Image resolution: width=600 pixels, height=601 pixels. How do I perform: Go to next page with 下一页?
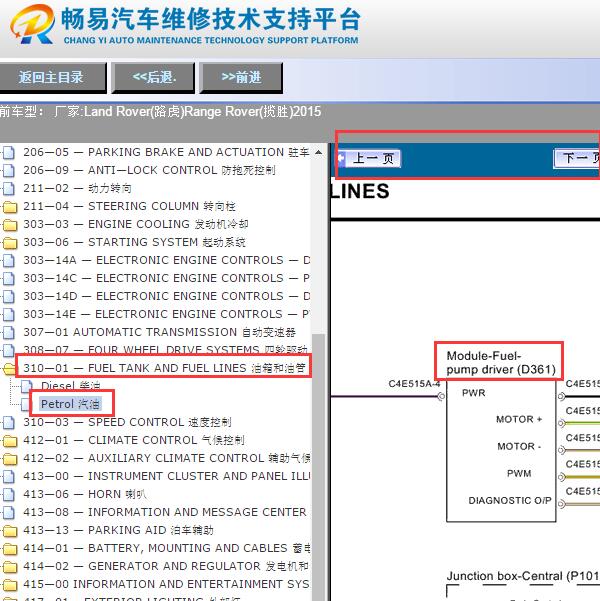pos(577,158)
